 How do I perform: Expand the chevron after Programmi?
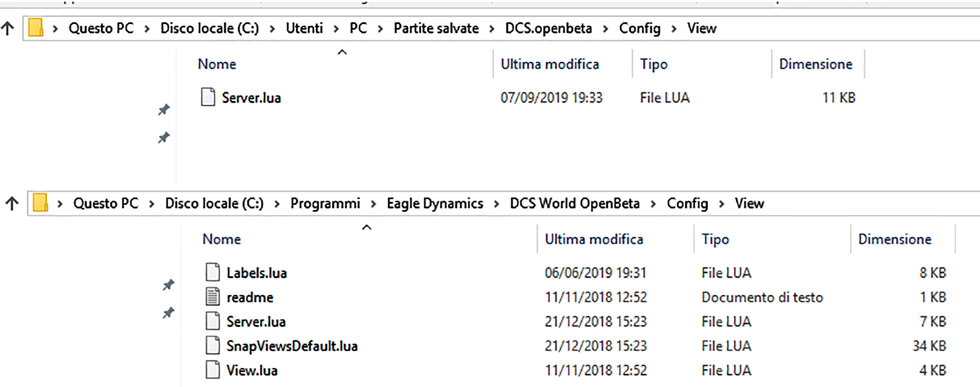tap(374, 204)
